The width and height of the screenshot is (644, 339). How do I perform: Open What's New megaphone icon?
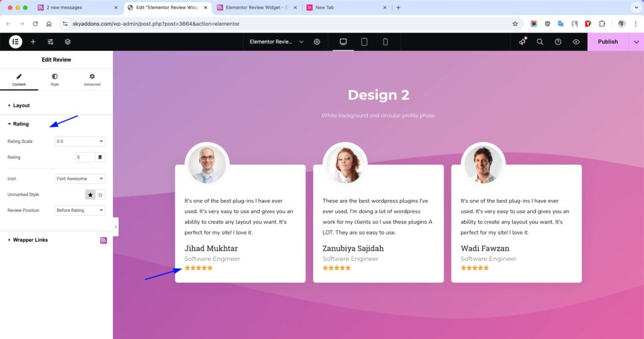coord(522,42)
